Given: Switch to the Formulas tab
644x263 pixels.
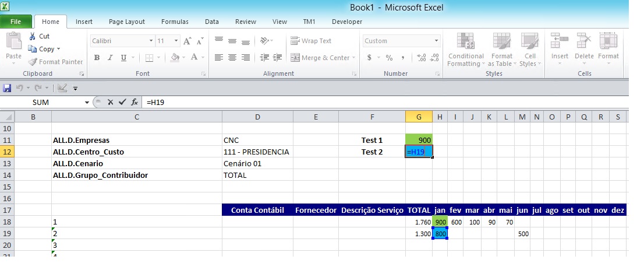Looking at the screenshot, I should pos(175,22).
